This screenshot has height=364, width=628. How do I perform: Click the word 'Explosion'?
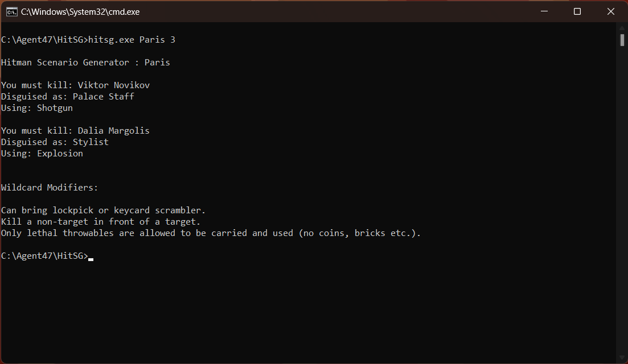[60, 154]
